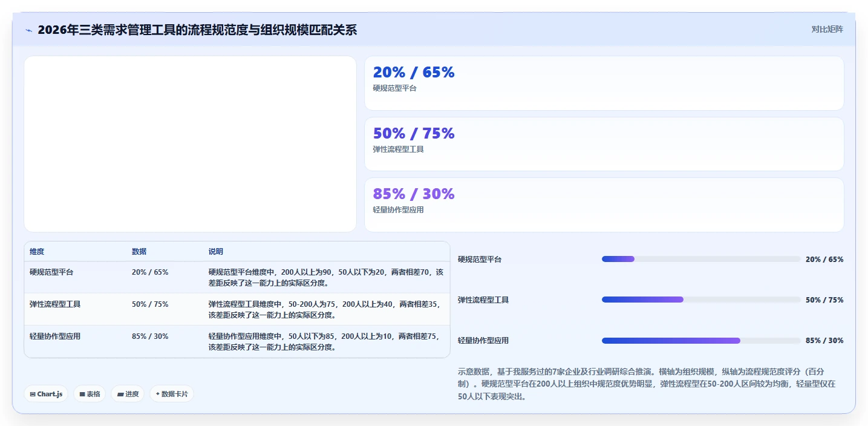Click the Chart.js chip icon
Image resolution: width=868 pixels, height=426 pixels.
point(33,394)
